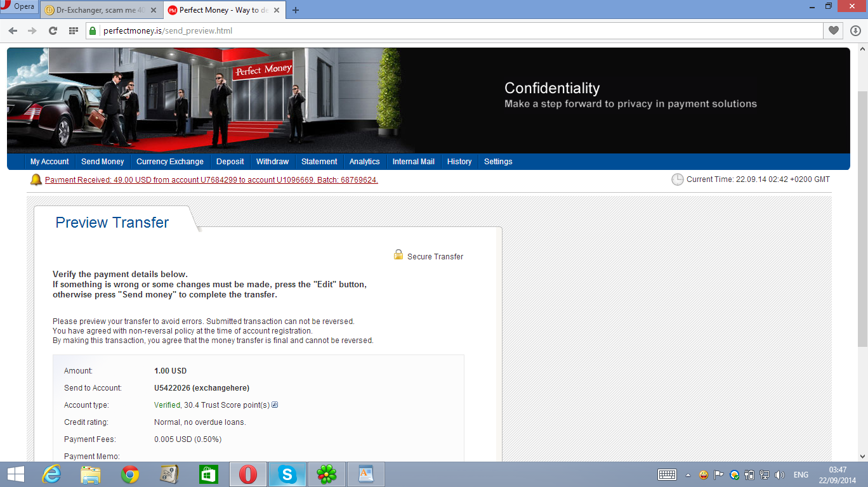Image resolution: width=868 pixels, height=487 pixels.
Task: Open the Opera Speed Dial grid
Action: [73, 30]
